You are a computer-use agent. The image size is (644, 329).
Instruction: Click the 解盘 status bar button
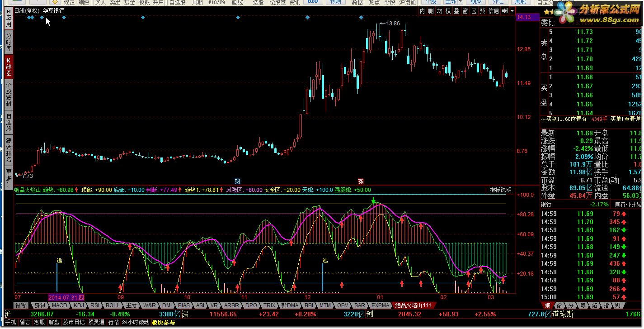tap(54, 322)
